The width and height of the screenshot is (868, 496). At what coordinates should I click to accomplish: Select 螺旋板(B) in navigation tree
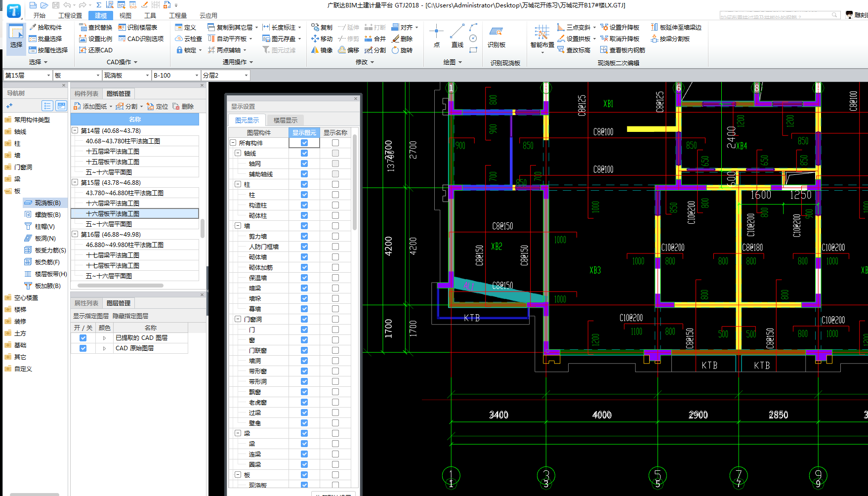pos(47,214)
